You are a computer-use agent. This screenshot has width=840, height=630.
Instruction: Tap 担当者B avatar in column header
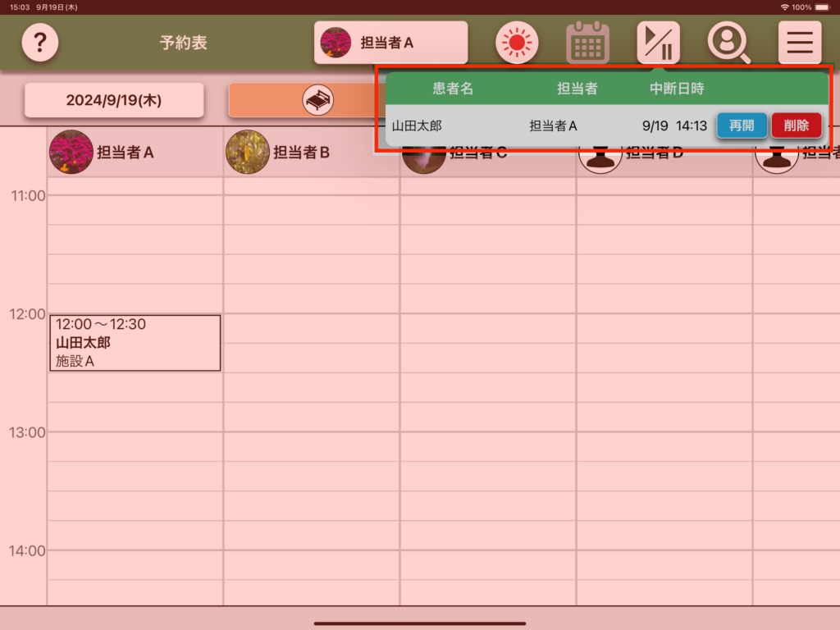(x=247, y=152)
